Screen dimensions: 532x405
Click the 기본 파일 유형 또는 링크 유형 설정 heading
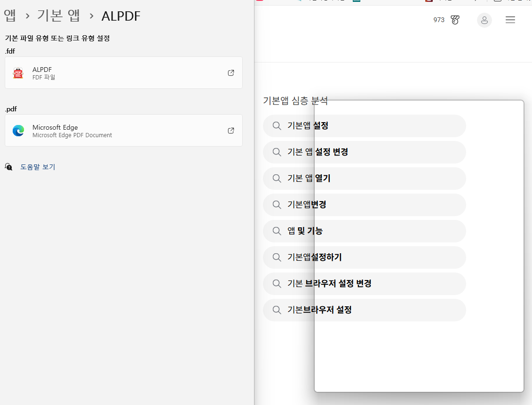(57, 39)
